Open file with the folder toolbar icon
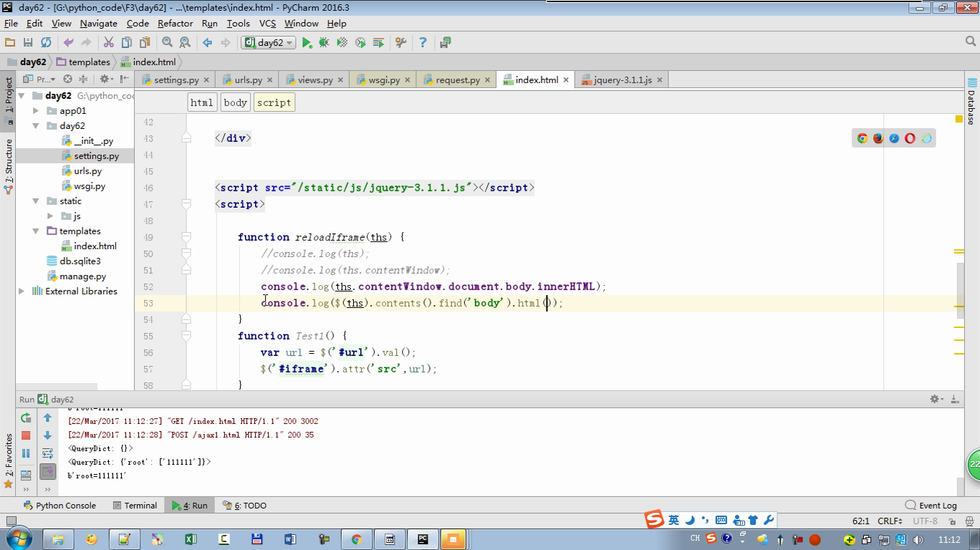 10,43
